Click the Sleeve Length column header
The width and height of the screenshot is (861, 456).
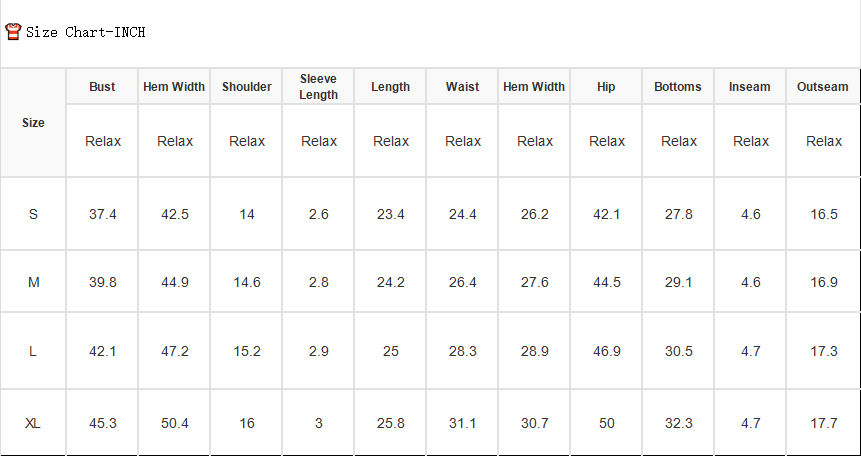tap(318, 87)
